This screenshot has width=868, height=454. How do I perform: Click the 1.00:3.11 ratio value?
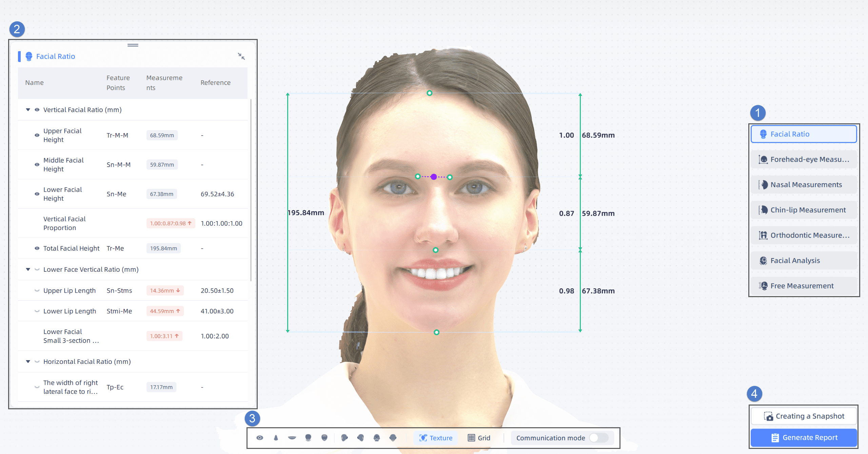point(164,336)
